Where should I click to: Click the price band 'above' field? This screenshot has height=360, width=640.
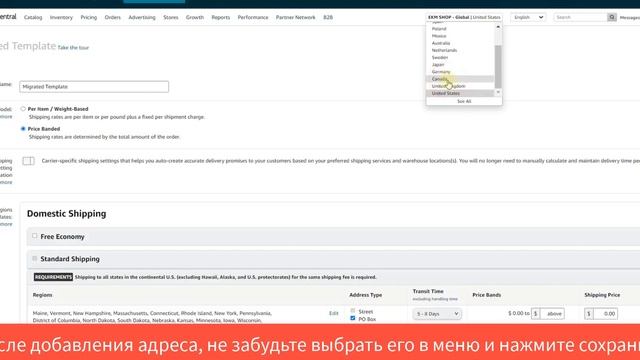click(x=552, y=313)
